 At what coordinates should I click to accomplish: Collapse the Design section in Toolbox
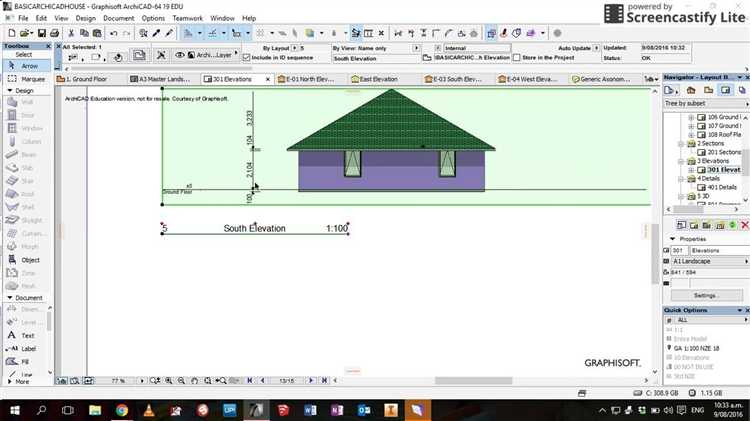pos(10,90)
